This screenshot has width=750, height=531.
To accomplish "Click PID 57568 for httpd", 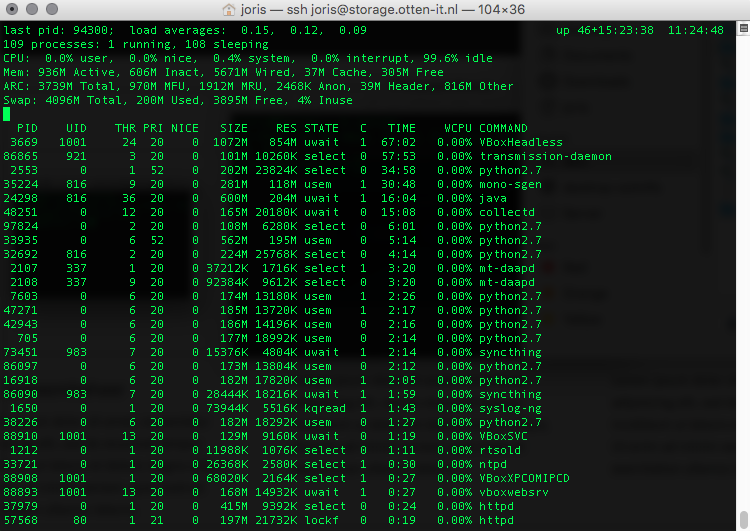I will click(x=21, y=520).
